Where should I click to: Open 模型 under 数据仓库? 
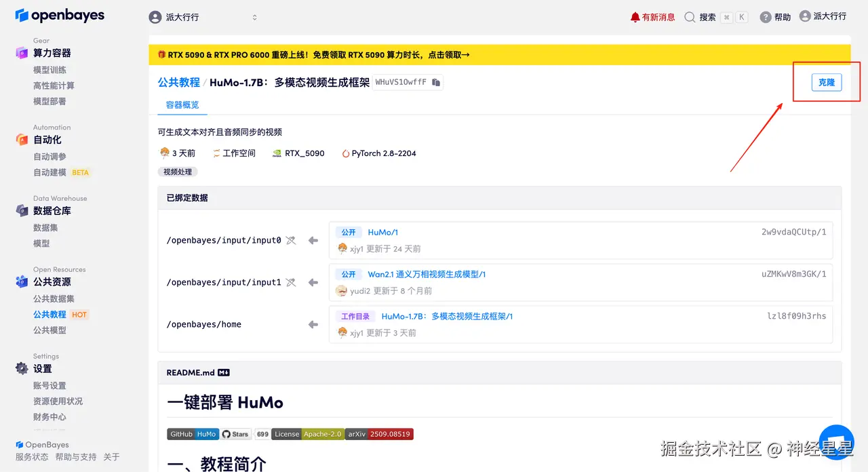41,243
